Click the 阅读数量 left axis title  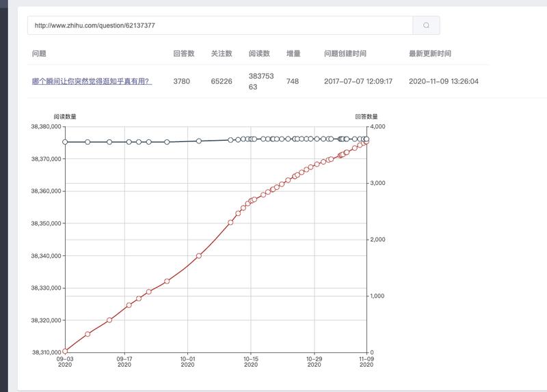[65, 116]
